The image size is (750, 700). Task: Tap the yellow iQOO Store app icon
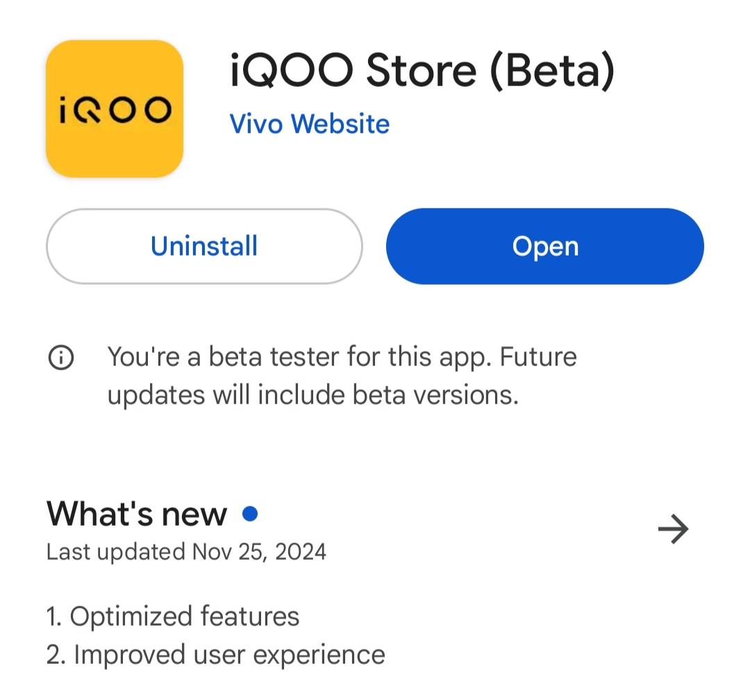115,109
